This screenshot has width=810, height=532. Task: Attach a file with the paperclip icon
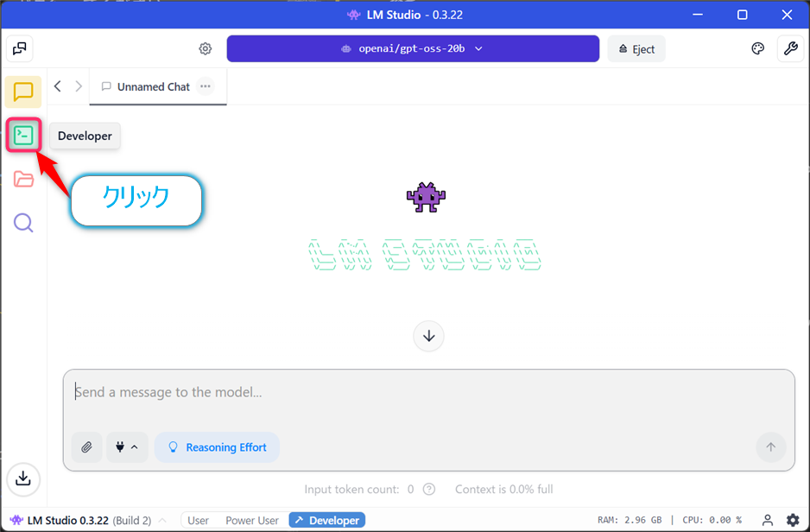pos(86,446)
